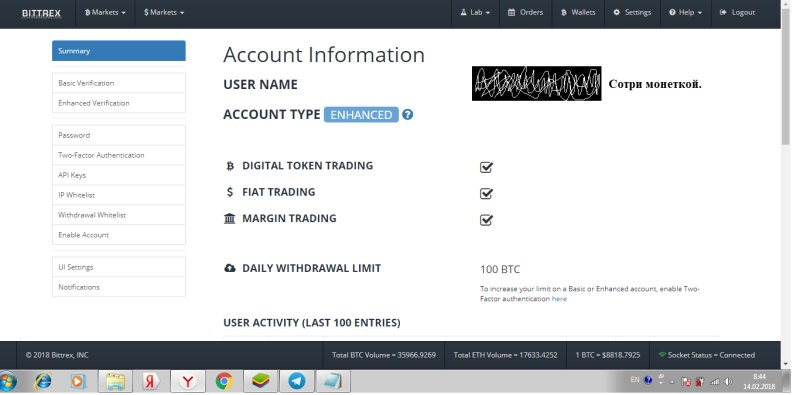Launch Google Chrome from the taskbar
Viewport: 800px width, 395px height.
coord(224,381)
